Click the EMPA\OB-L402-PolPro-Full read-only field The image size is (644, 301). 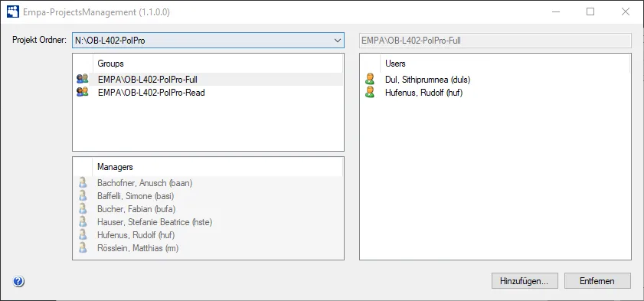click(x=495, y=41)
